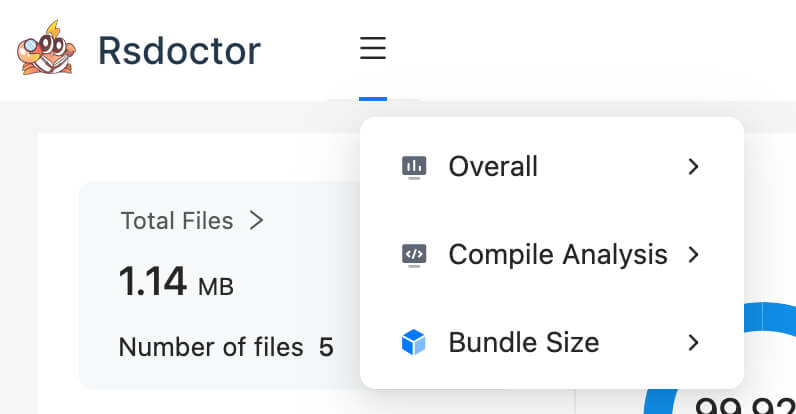The image size is (796, 414).
Task: Open the Total Files chevron
Action: pyautogui.click(x=257, y=221)
